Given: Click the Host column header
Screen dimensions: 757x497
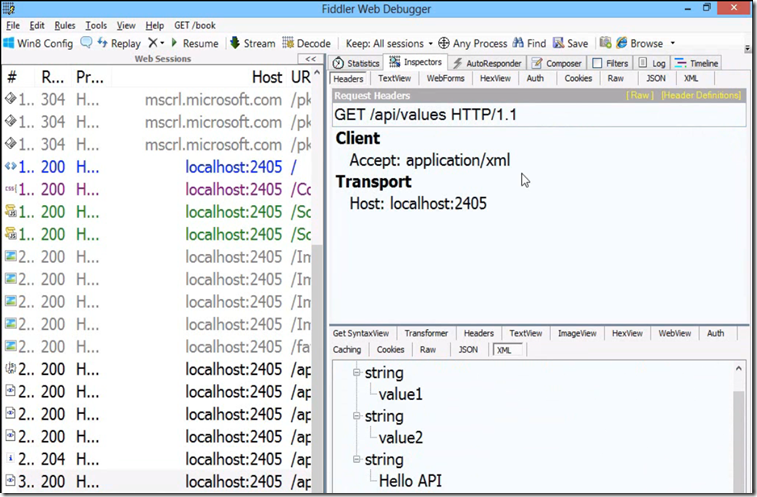Looking at the screenshot, I should [x=267, y=77].
